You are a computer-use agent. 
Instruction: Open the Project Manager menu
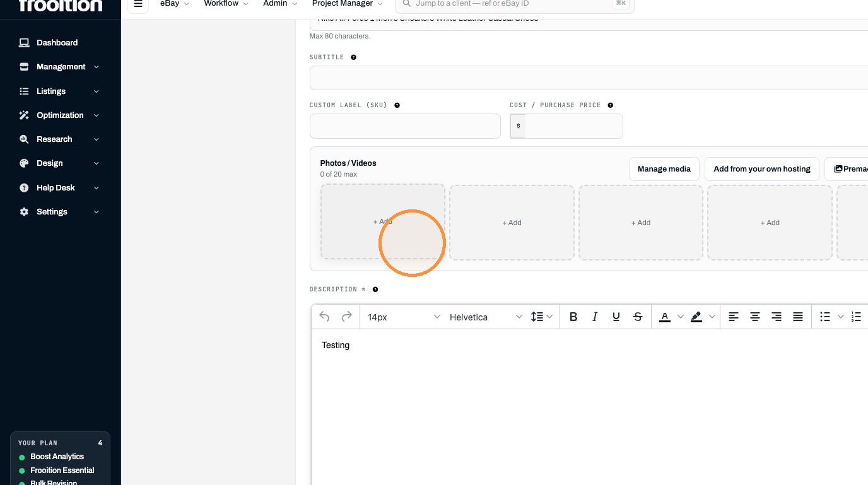tap(347, 4)
